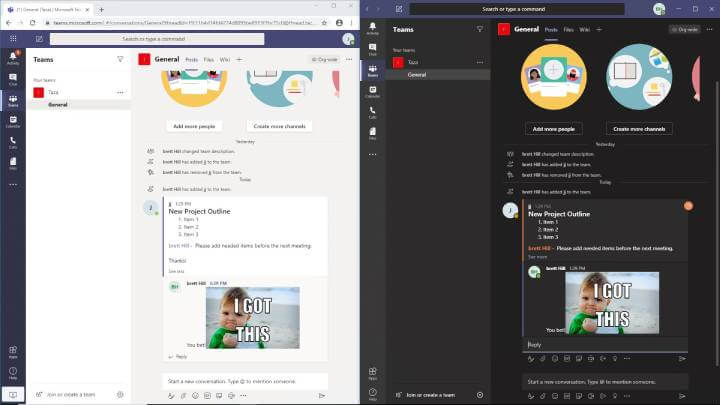
Task: Click Join or create a team in desktop Teams
Action: (x=430, y=395)
